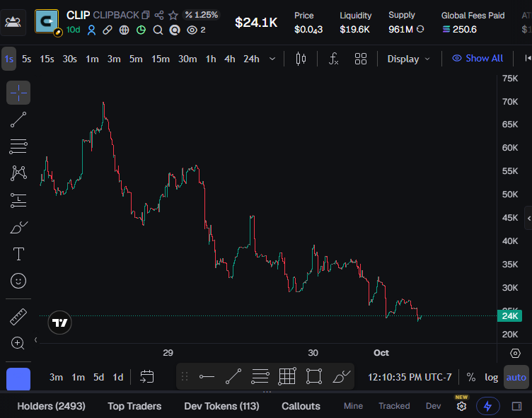Viewport: 532px width, 418px height.
Task: Open table settings gear marked NEW
Action: click(x=461, y=406)
